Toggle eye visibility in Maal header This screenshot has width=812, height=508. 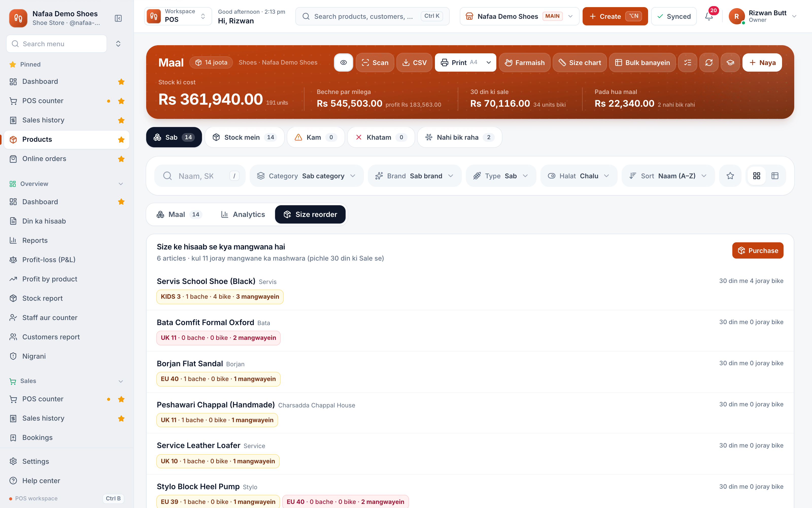(343, 62)
